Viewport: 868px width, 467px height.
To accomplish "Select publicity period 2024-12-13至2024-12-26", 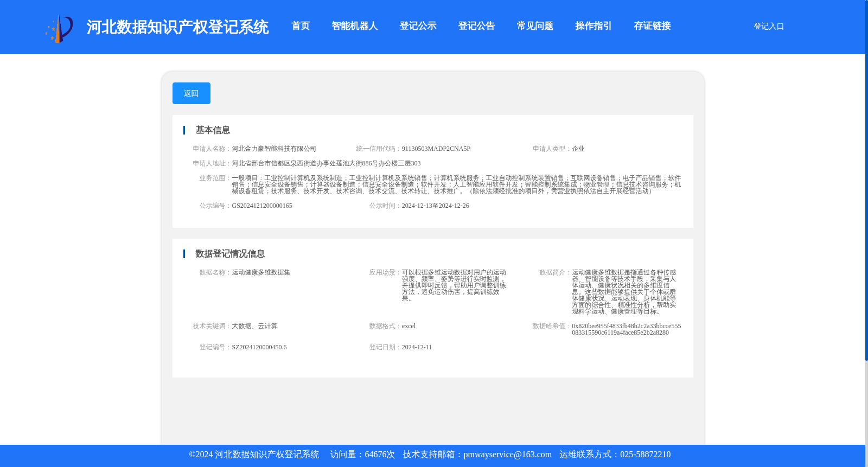I will pos(436,206).
